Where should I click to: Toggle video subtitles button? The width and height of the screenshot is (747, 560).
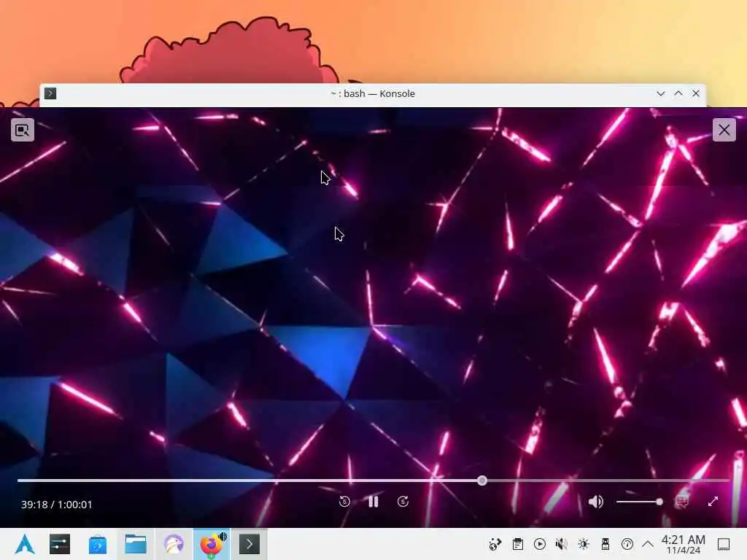682,502
